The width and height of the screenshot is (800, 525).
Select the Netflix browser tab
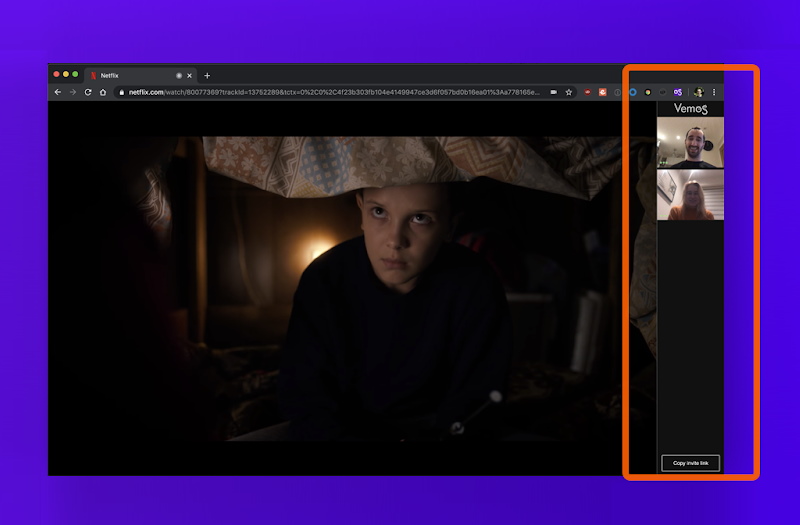(x=140, y=76)
